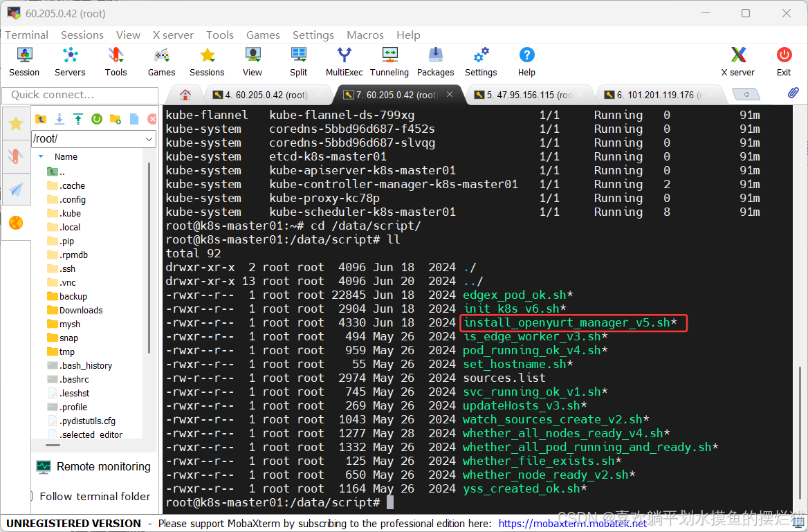Click the Sessions star toolbar icon

tap(207, 62)
